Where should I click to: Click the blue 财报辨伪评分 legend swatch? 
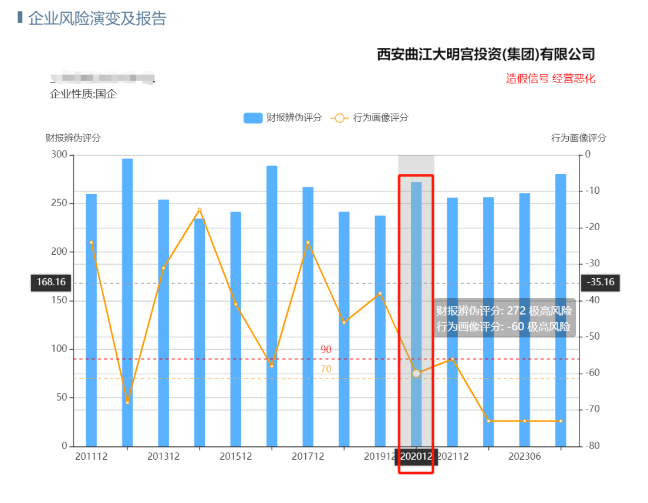(253, 118)
